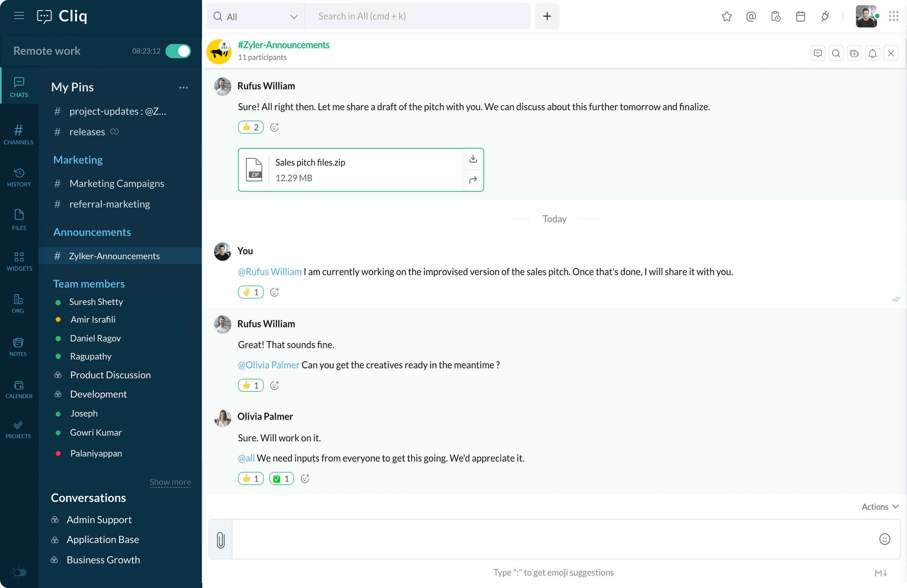Toggle the Remote work check-in switch
The width and height of the screenshot is (907, 588).
[178, 51]
